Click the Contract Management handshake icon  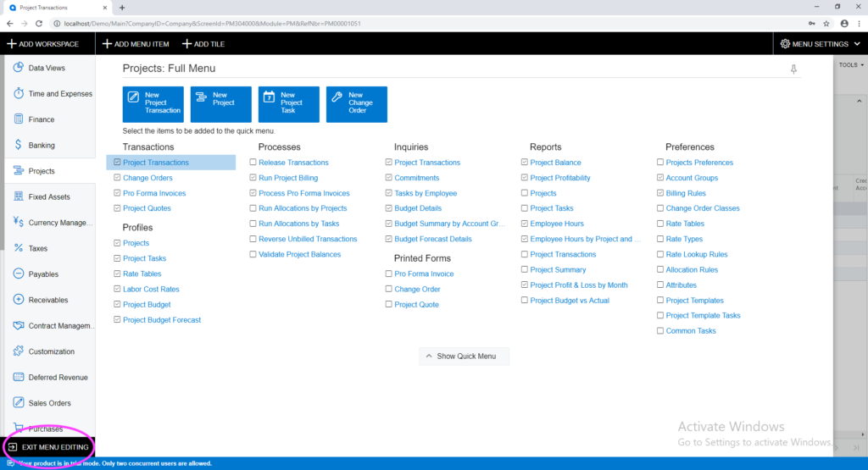pyautogui.click(x=19, y=325)
